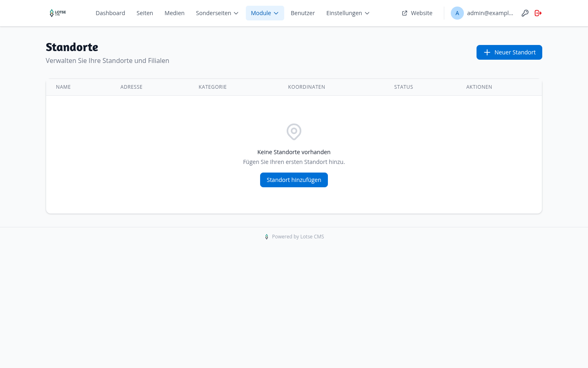Expand the Module dropdown menu
The width and height of the screenshot is (588, 368).
point(265,13)
